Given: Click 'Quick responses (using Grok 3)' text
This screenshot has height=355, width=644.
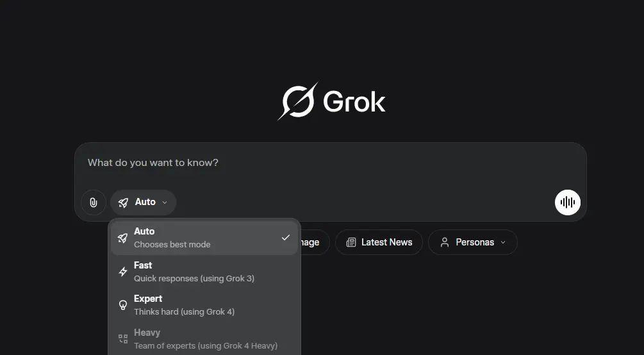Looking at the screenshot, I should [x=194, y=279].
